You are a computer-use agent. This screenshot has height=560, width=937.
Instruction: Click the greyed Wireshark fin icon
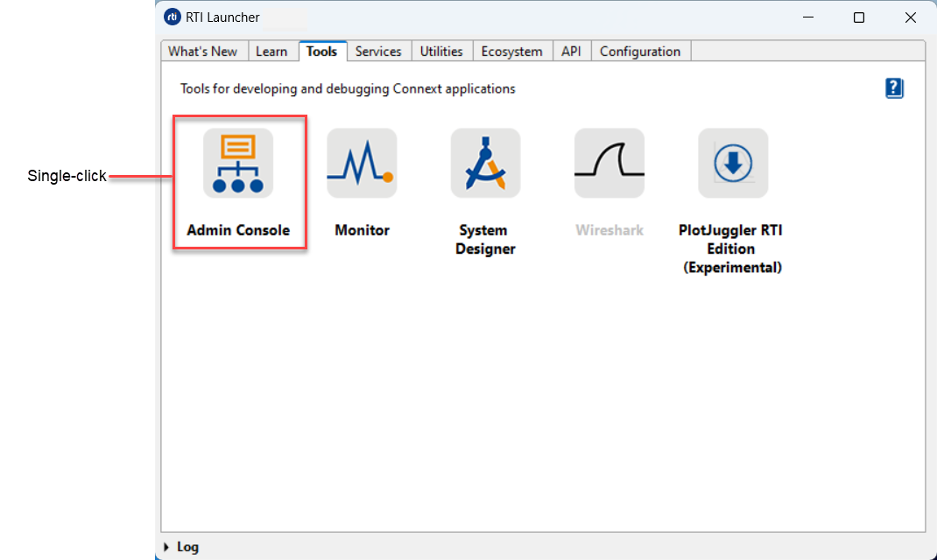609,163
